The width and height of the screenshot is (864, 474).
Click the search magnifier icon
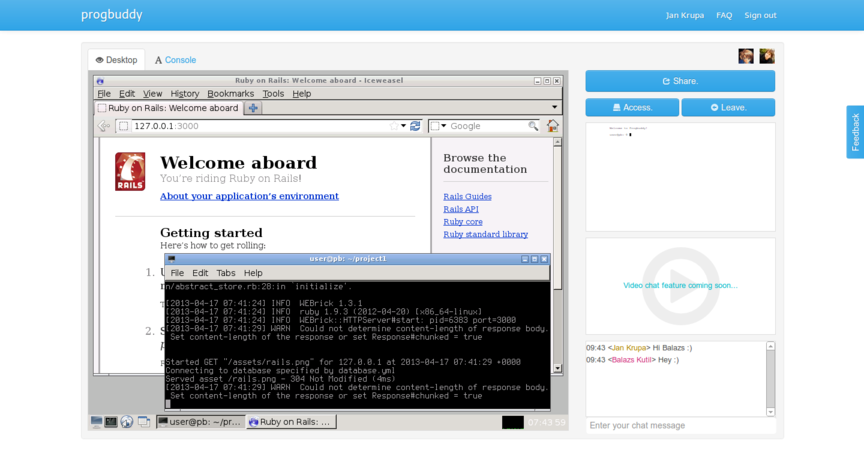tap(533, 126)
